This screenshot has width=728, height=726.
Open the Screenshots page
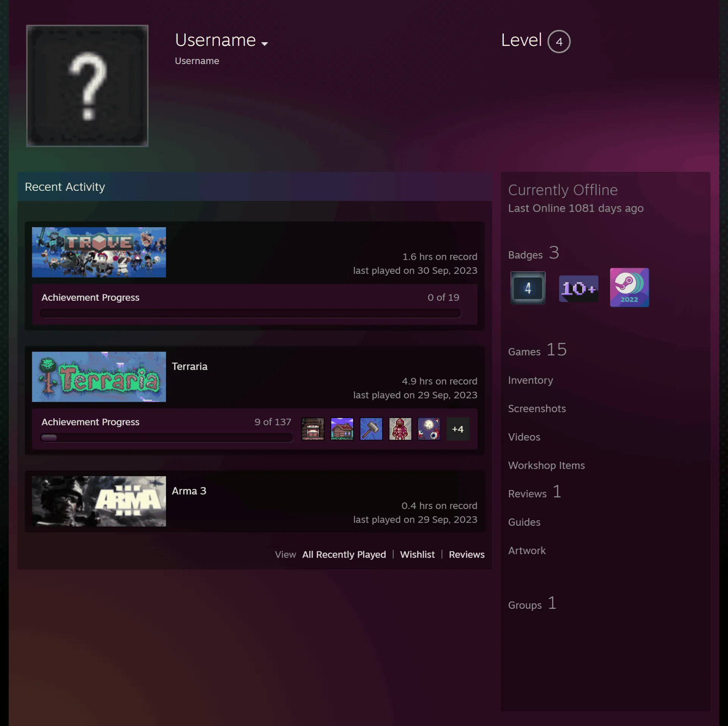[x=537, y=409]
